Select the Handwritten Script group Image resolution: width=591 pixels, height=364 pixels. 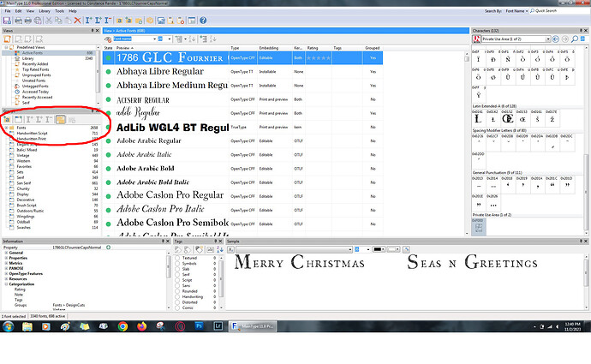[x=33, y=134]
